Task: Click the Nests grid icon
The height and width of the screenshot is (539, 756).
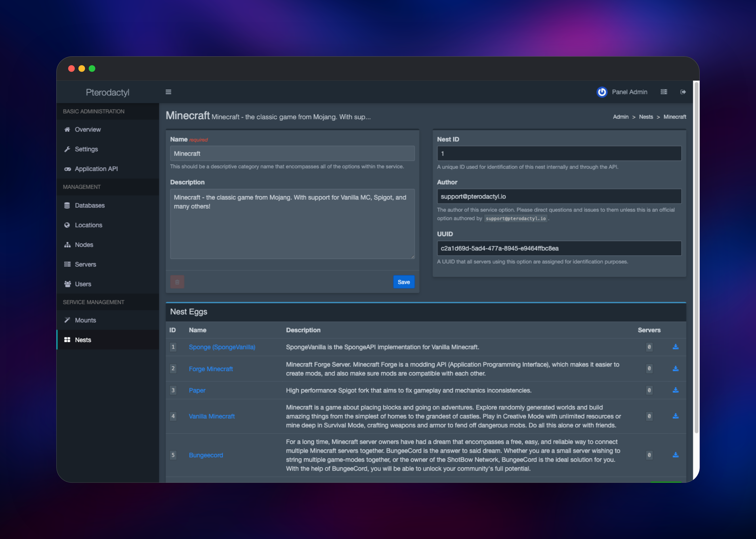Action: (x=67, y=340)
